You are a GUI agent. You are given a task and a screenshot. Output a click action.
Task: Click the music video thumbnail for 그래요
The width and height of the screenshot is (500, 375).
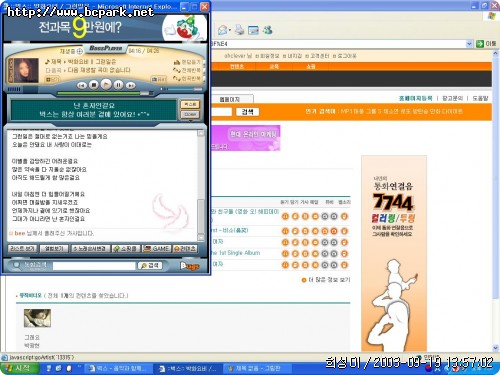coord(37,318)
